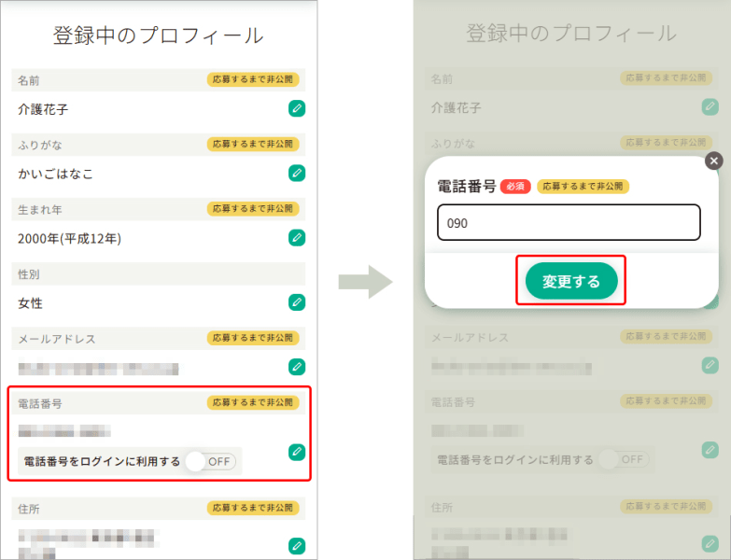
Task: Click the dimmed OFF toggle behind the dialog
Action: point(623,459)
